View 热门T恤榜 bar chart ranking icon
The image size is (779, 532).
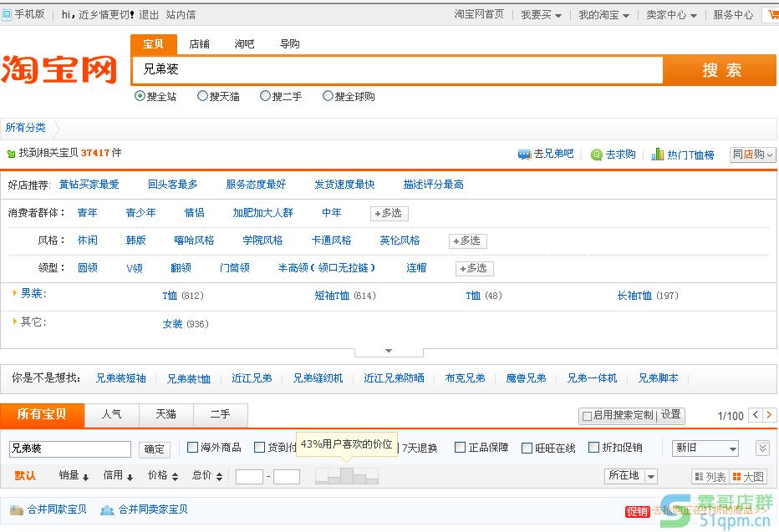point(656,154)
